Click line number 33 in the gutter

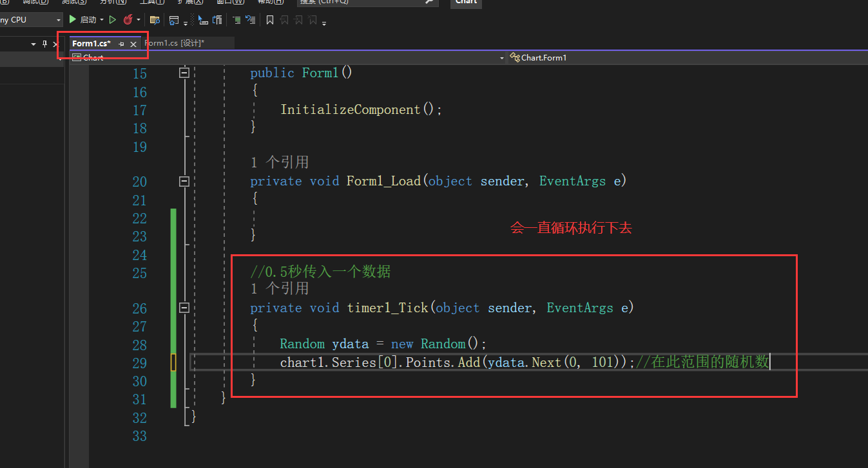tap(140, 436)
